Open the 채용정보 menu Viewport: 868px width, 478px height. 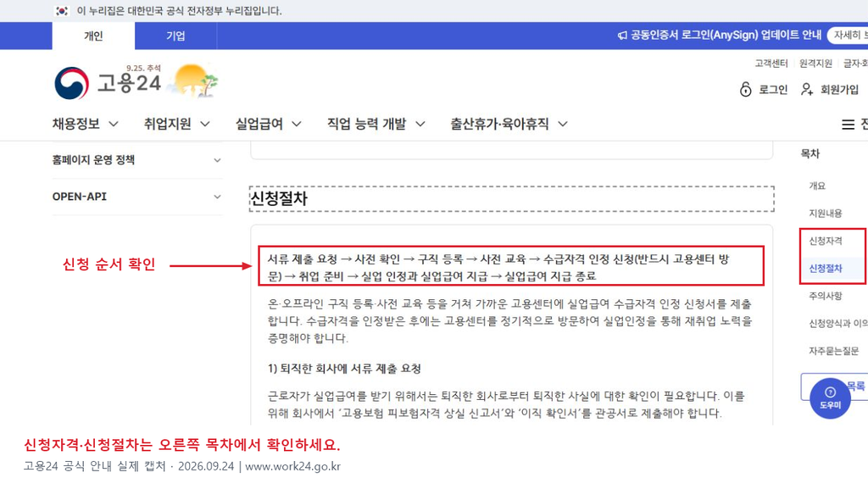pos(75,124)
